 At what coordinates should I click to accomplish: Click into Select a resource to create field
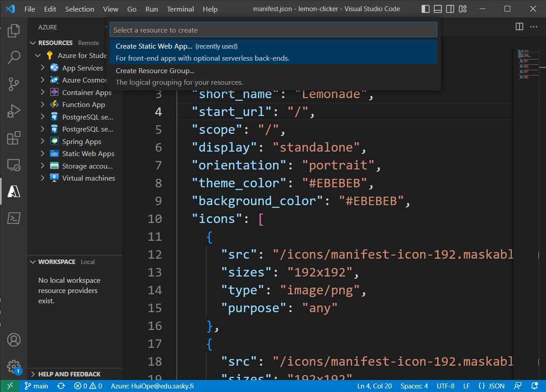point(273,30)
